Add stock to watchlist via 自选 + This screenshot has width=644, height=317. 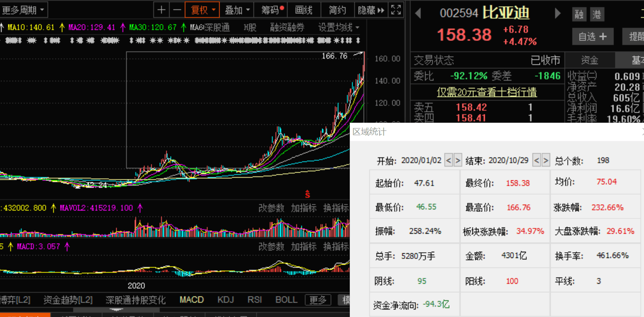click(593, 36)
